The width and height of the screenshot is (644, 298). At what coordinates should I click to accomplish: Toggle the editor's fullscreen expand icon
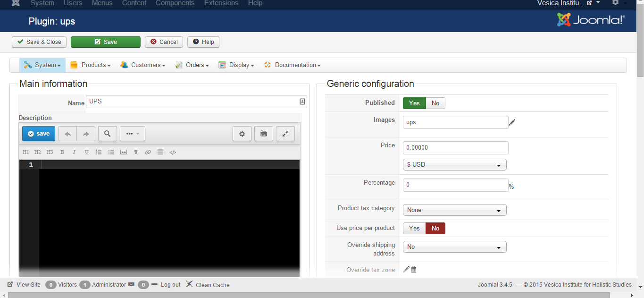tap(285, 134)
